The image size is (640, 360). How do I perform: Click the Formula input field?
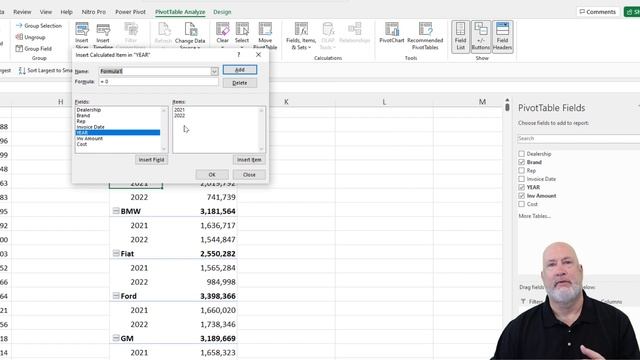pos(158,82)
